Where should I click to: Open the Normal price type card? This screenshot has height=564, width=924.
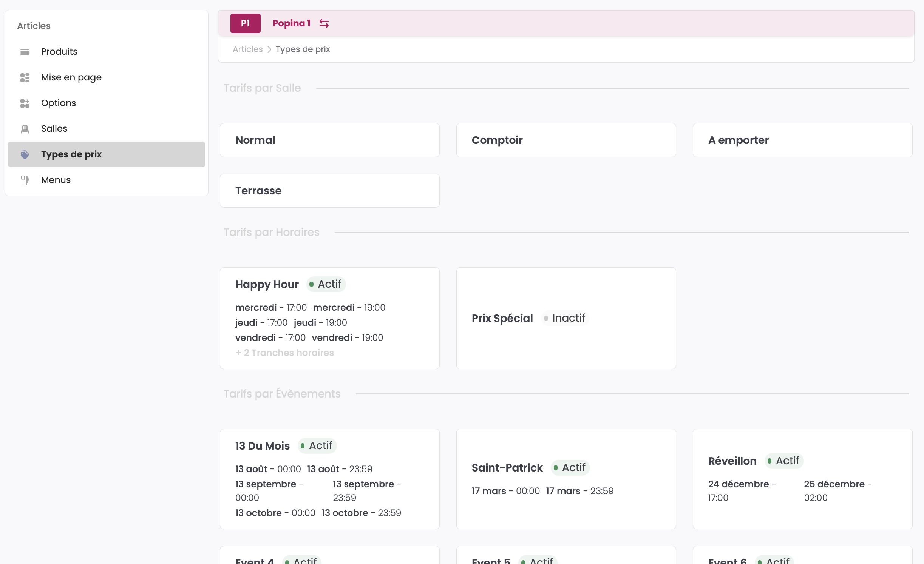click(329, 140)
